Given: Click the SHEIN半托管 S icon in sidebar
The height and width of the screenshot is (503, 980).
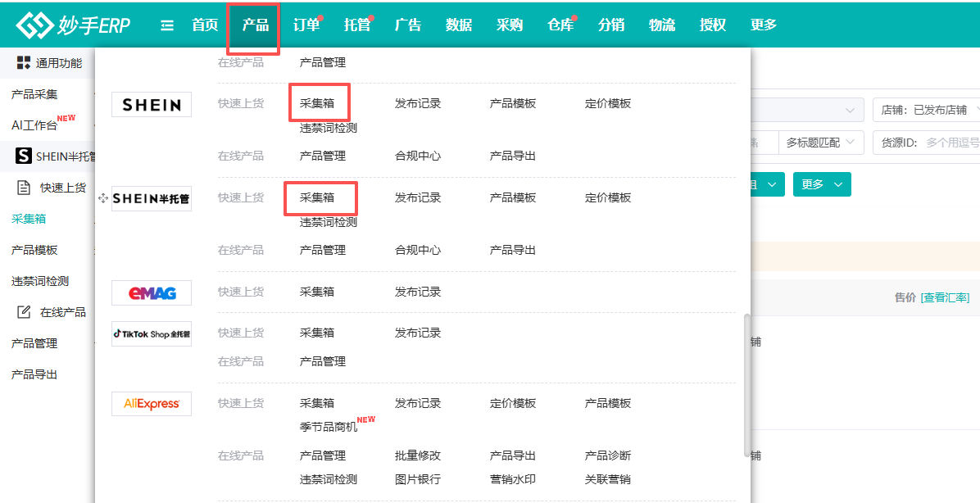Looking at the screenshot, I should 24,156.
